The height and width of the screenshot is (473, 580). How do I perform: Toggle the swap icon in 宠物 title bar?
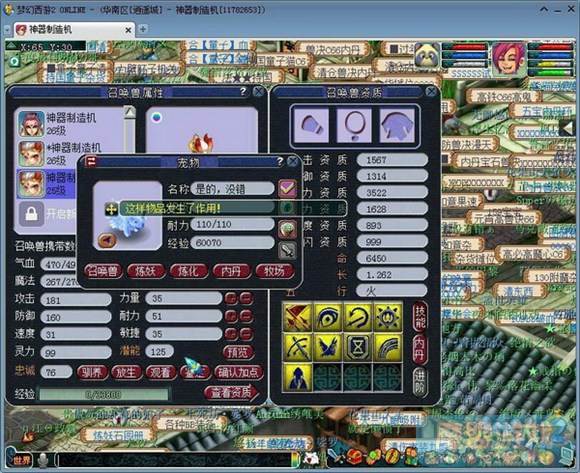(x=91, y=162)
